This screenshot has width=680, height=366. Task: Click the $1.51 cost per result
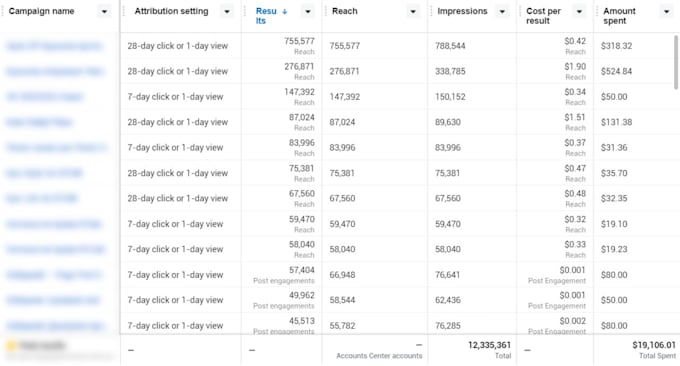pos(575,118)
